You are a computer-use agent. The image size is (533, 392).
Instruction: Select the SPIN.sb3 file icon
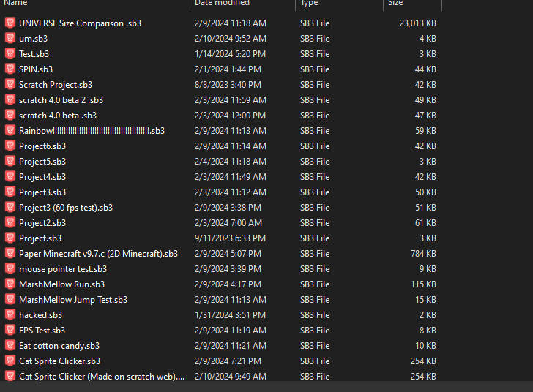point(10,69)
